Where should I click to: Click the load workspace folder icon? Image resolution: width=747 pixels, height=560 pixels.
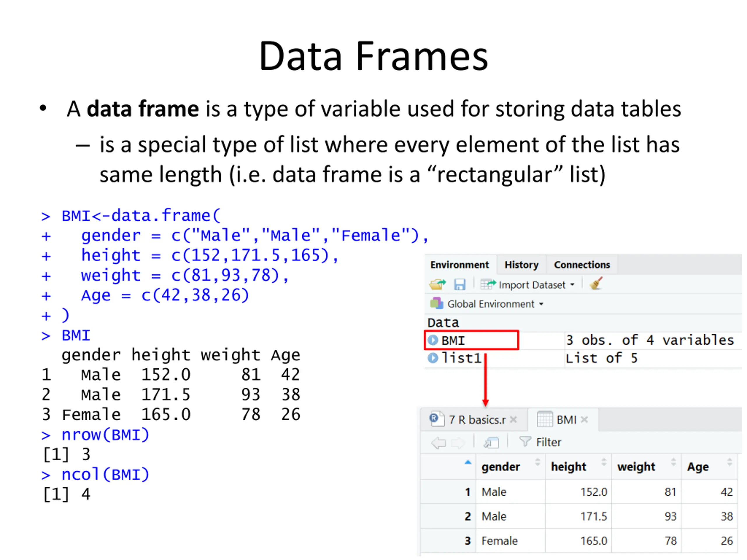438,285
